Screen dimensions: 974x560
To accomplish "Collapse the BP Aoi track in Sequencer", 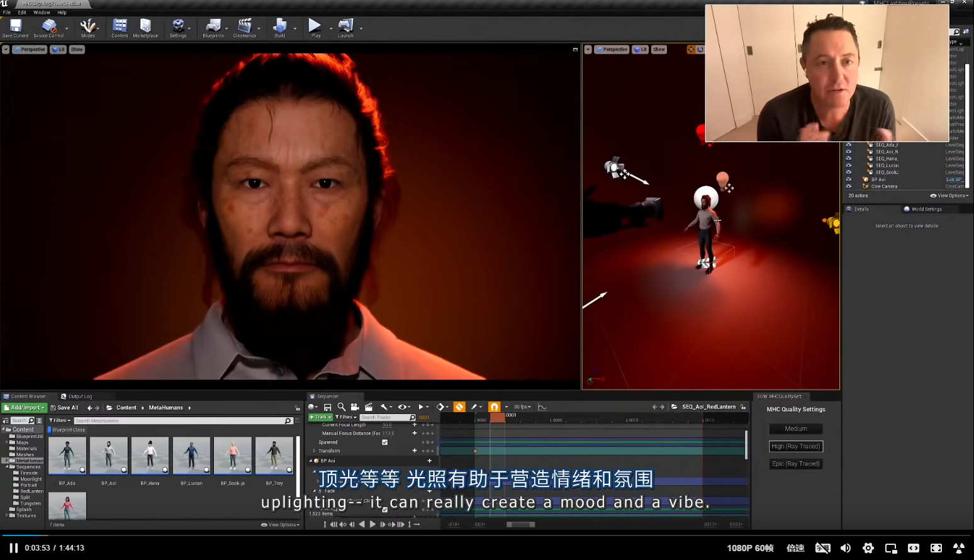I will [311, 461].
